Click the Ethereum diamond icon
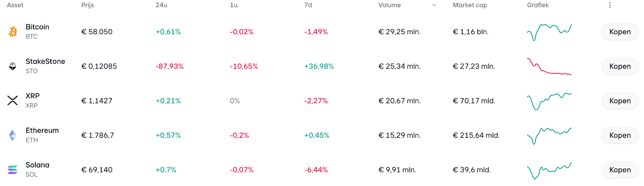Screen dimensions: 644x186 (13, 135)
